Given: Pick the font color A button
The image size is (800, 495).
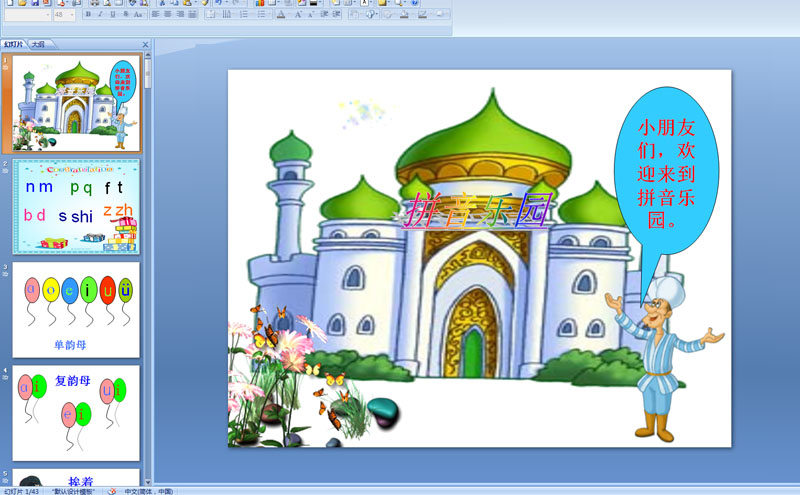Looking at the screenshot, I should point(282,14).
